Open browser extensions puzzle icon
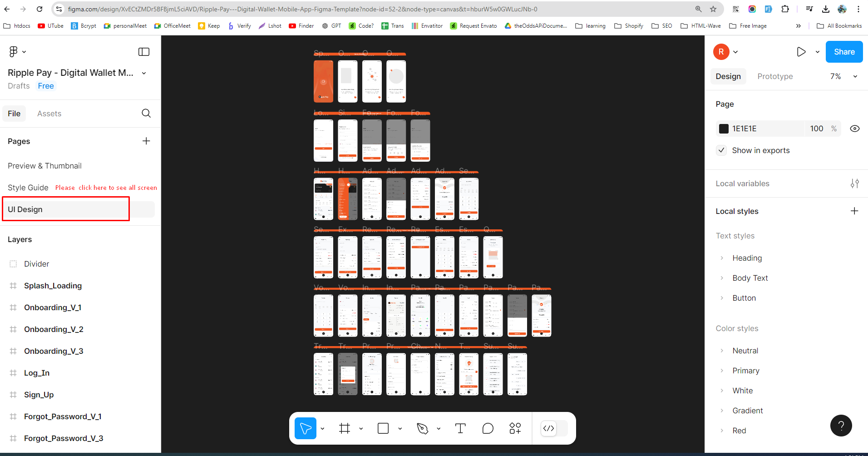Viewport: 868px width, 456px height. (785, 9)
